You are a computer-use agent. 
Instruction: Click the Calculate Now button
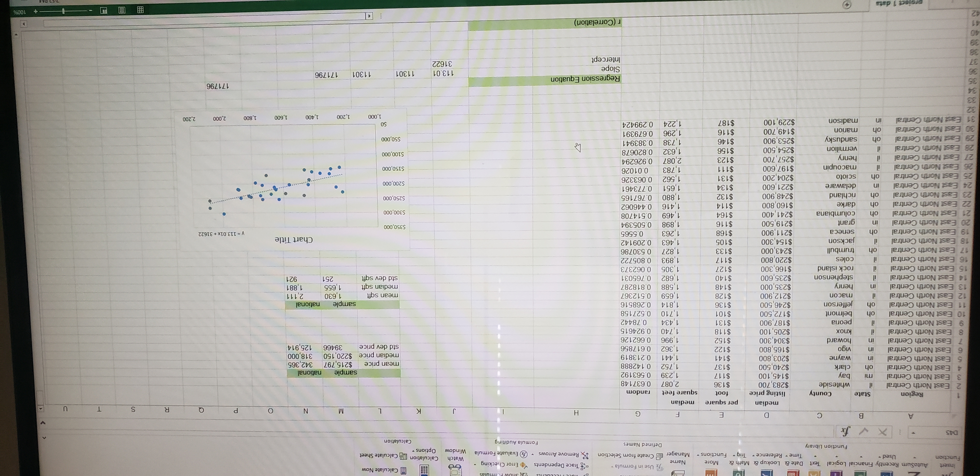pos(382,470)
